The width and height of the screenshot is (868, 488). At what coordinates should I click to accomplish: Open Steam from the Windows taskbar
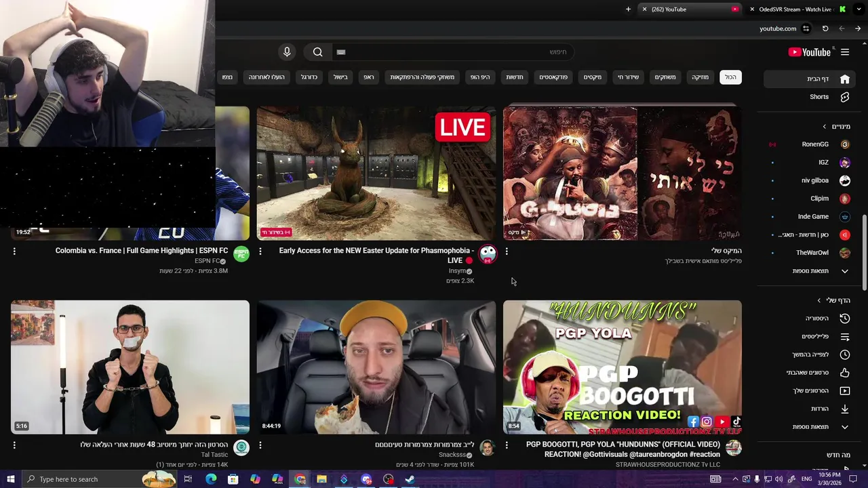click(410, 479)
